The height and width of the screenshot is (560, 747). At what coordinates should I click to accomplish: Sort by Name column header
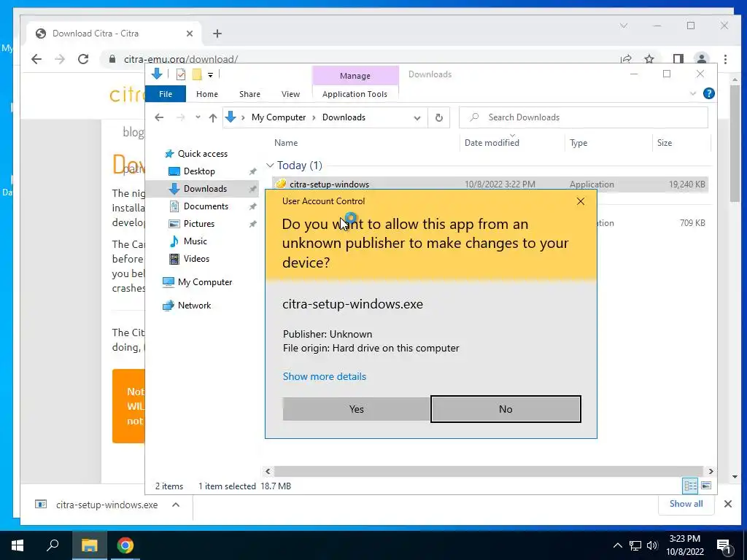tap(286, 143)
